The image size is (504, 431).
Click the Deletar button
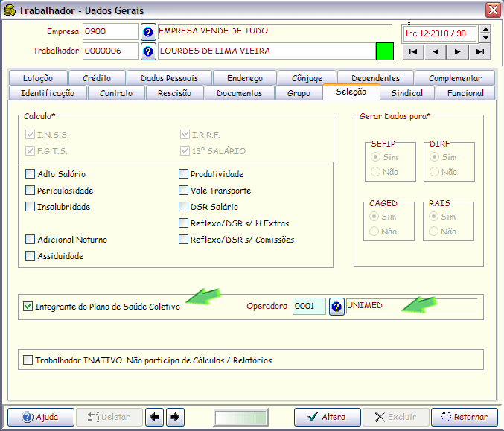109,417
